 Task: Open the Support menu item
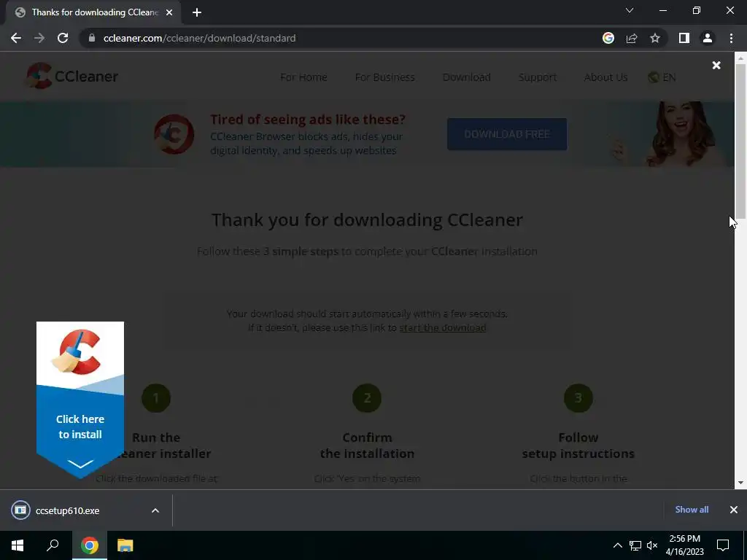[x=538, y=77]
